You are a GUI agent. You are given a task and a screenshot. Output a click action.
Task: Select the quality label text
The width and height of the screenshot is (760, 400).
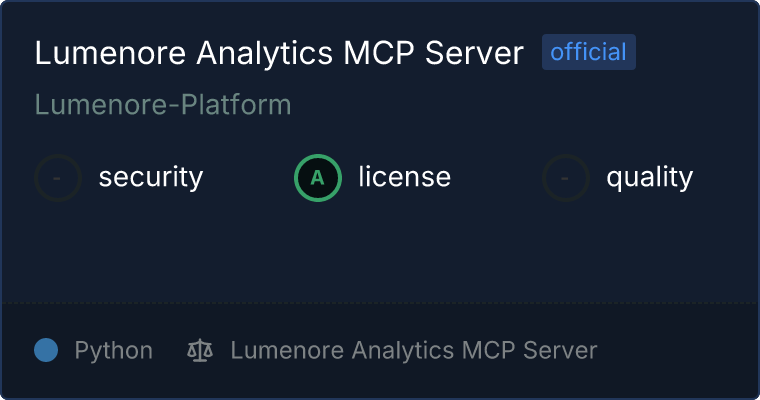tap(649, 178)
